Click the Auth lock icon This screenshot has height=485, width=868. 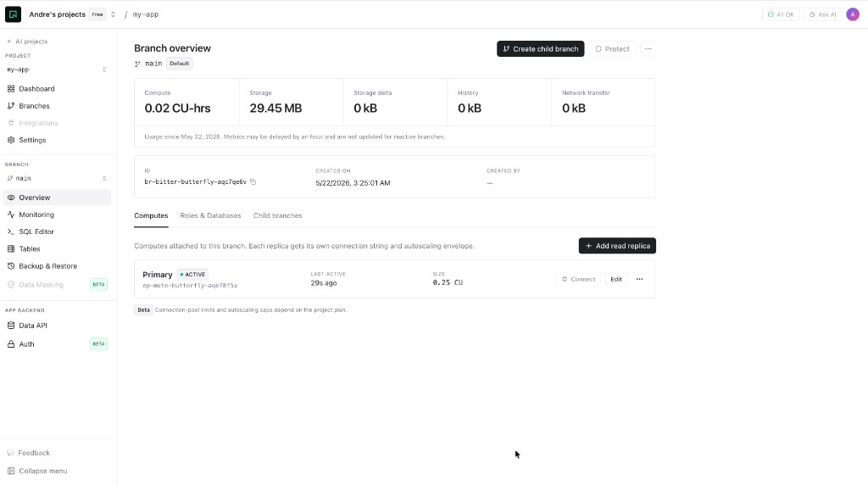(11, 343)
